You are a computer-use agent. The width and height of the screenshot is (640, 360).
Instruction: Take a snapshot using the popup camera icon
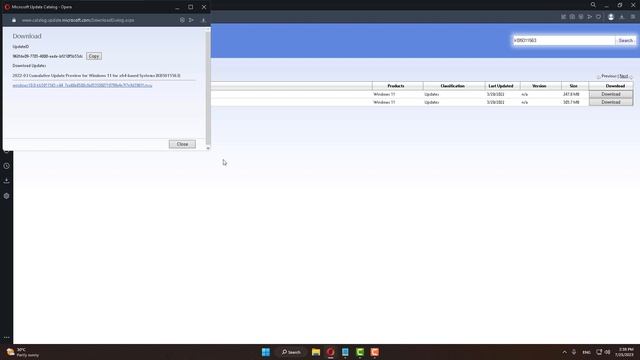(x=182, y=20)
